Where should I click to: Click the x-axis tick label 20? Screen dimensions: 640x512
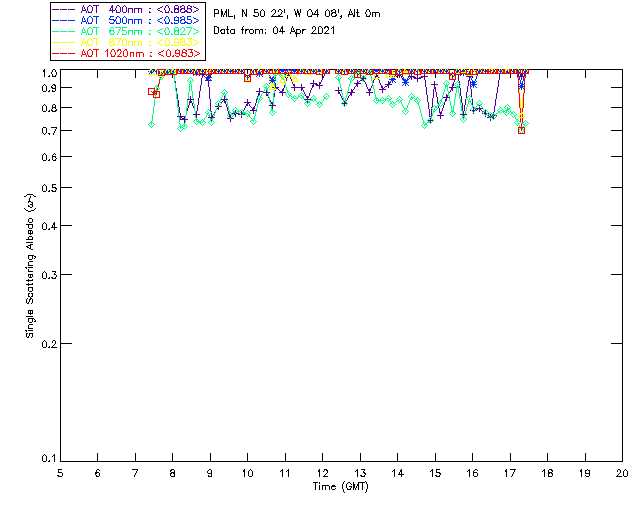point(622,473)
